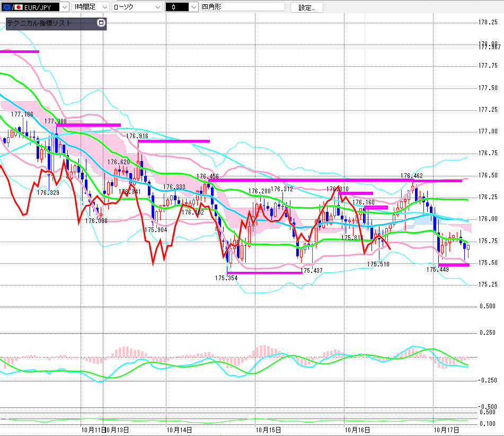
Task: Open the ローソク chart type dropdown
Action: point(137,7)
